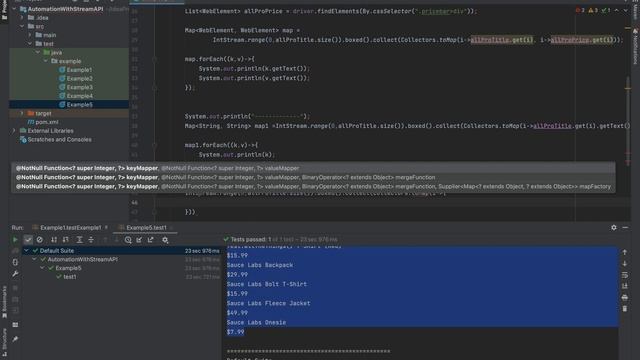The image size is (640, 360).
Task: Jump down the stack trace with the down arrow
Action: [624, 264]
